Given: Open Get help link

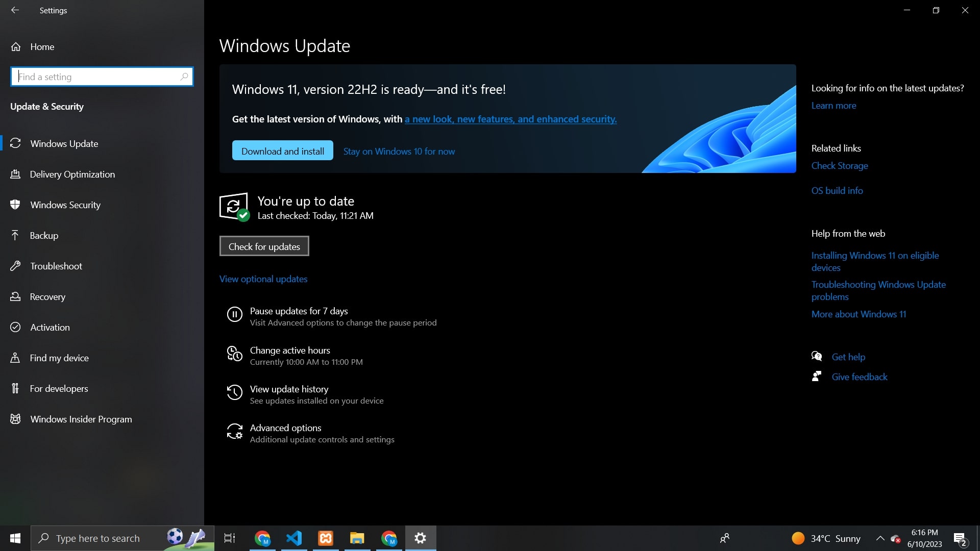Looking at the screenshot, I should pos(848,357).
